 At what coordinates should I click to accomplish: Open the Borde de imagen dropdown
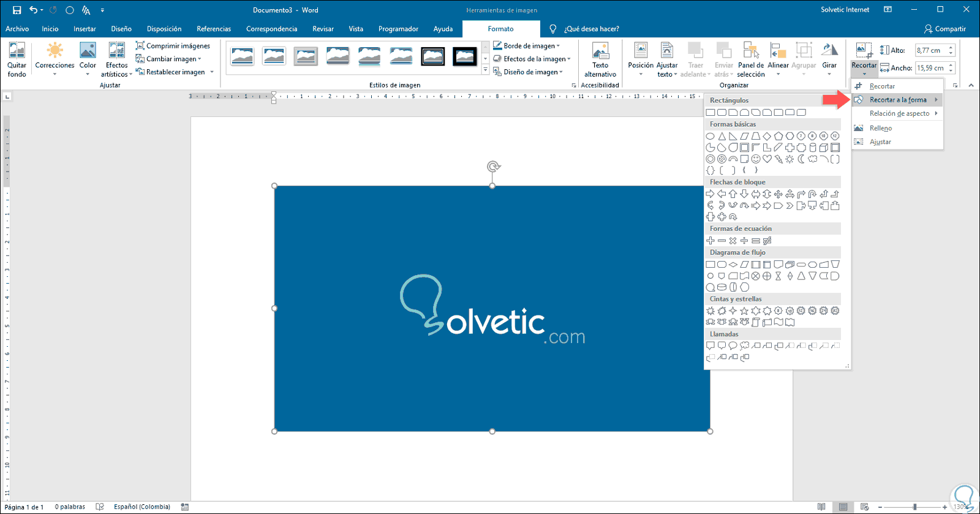527,46
